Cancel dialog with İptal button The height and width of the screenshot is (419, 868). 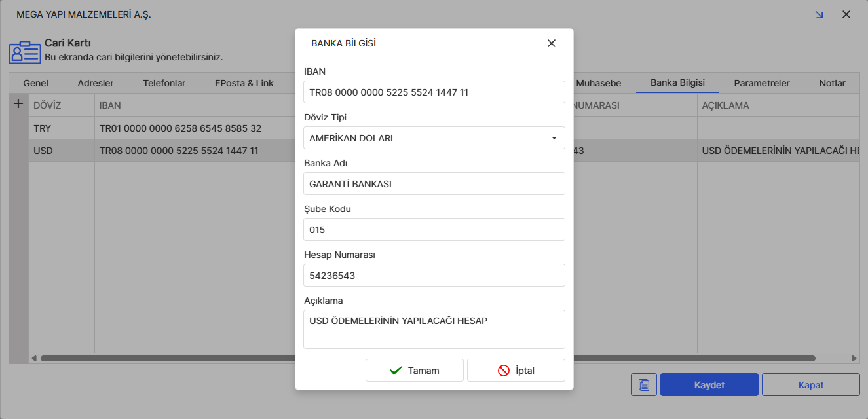click(x=516, y=371)
